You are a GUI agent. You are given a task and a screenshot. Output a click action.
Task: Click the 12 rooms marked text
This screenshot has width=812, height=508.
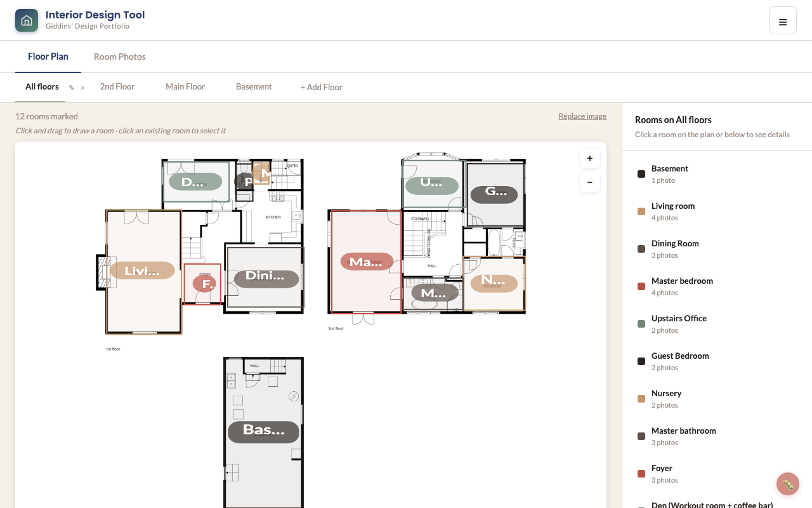click(46, 116)
